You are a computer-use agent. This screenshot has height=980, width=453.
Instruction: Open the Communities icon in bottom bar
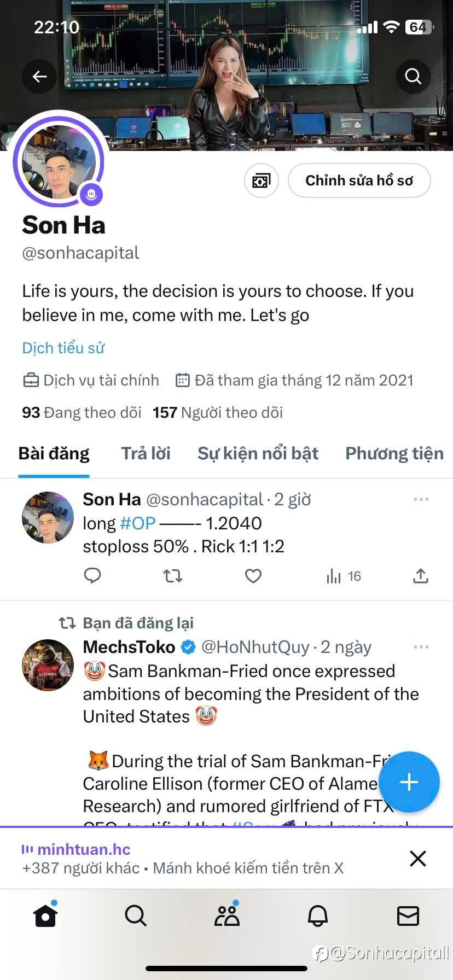pyautogui.click(x=226, y=915)
